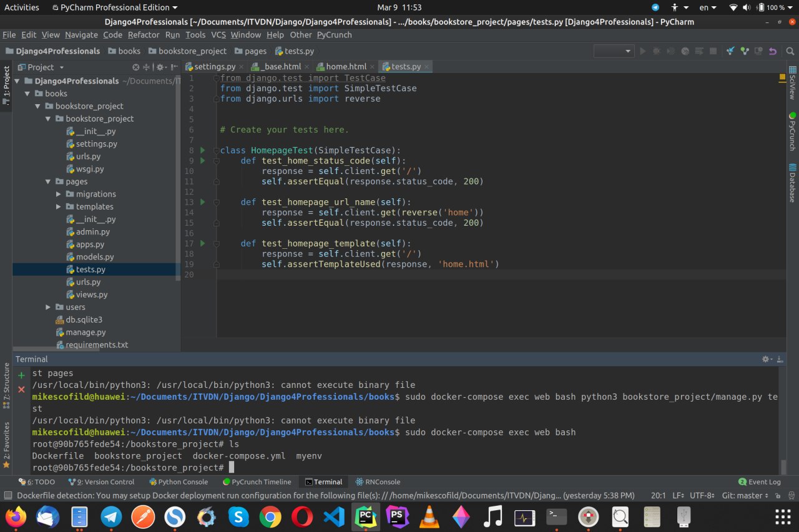
Task: Run test_homepage_template via gutter arrow
Action: 202,243
